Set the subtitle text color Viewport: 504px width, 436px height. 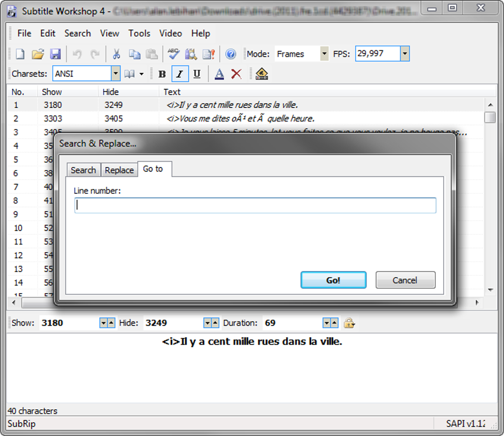tap(219, 74)
